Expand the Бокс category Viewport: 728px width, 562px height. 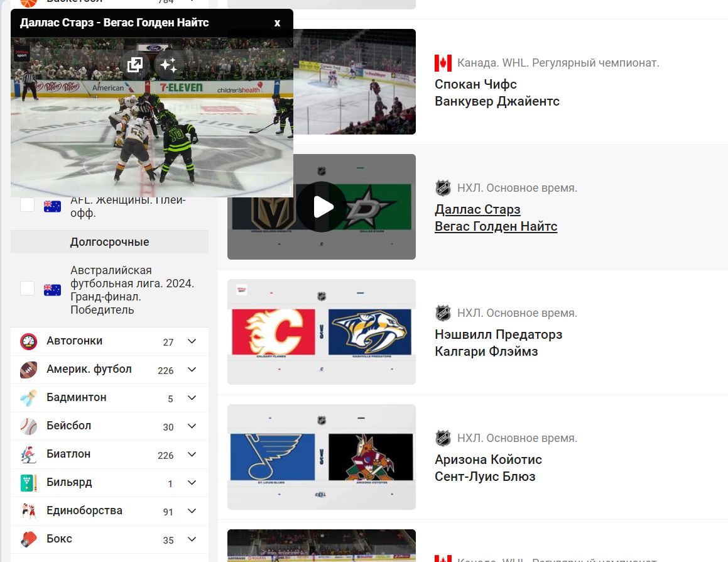tap(192, 539)
